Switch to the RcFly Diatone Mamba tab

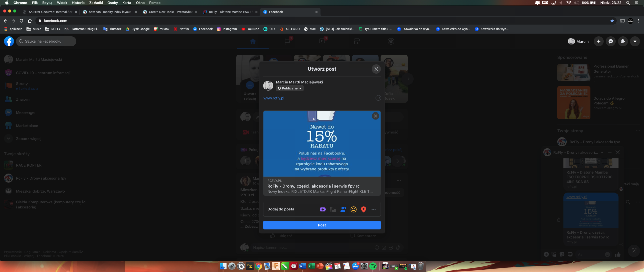pyautogui.click(x=231, y=12)
